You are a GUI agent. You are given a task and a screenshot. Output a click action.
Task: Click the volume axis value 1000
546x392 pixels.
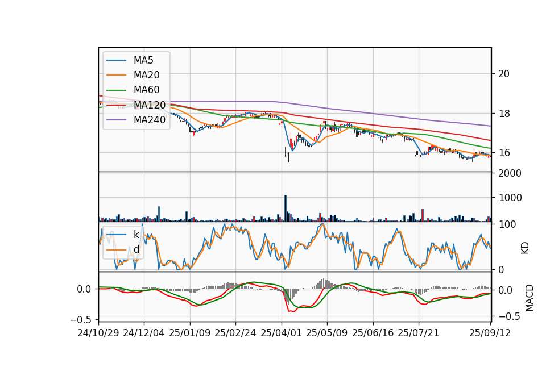[510, 198]
